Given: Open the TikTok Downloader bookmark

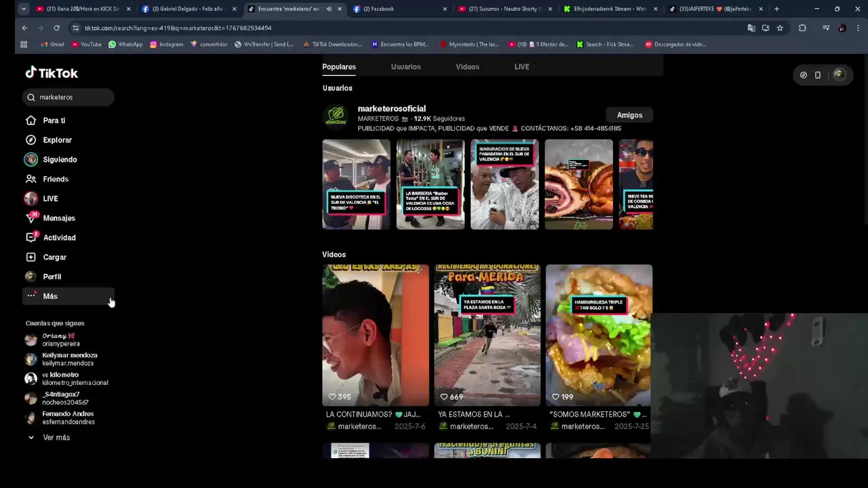Looking at the screenshot, I should tap(332, 45).
